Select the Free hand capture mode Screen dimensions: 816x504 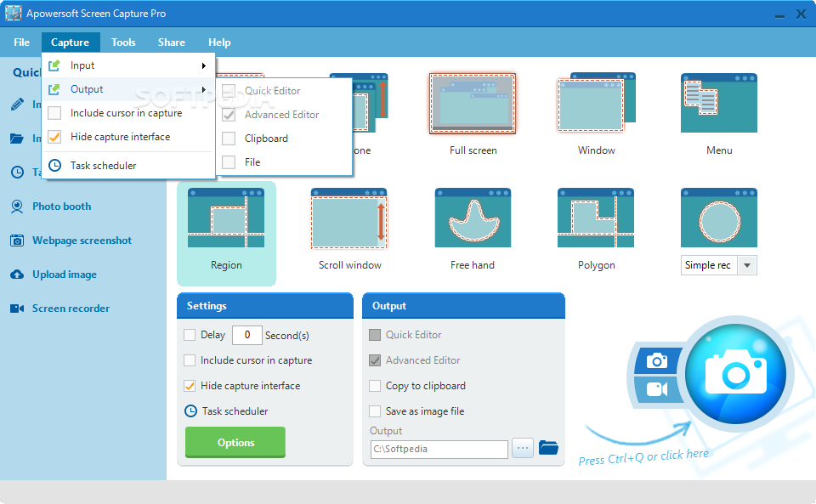[x=473, y=218]
